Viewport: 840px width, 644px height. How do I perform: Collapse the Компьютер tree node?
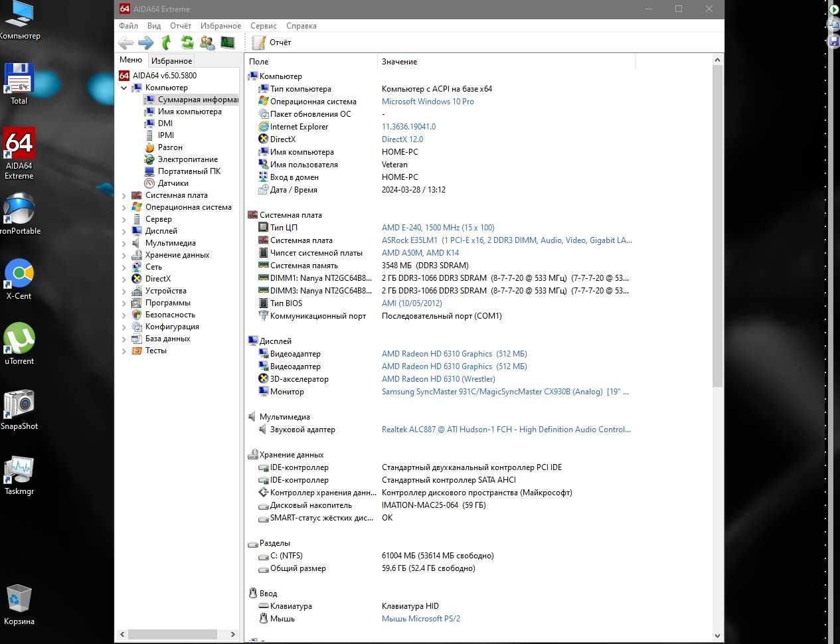coord(124,88)
